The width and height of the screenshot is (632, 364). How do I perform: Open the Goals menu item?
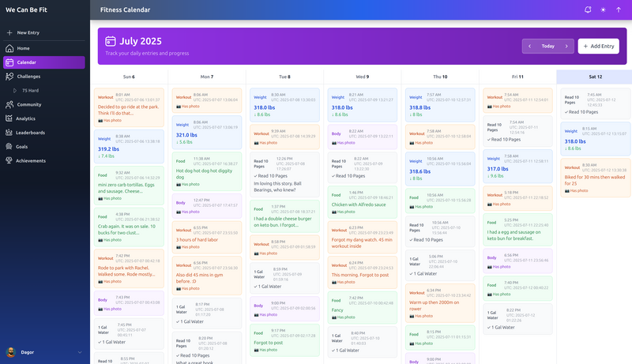pos(44,147)
